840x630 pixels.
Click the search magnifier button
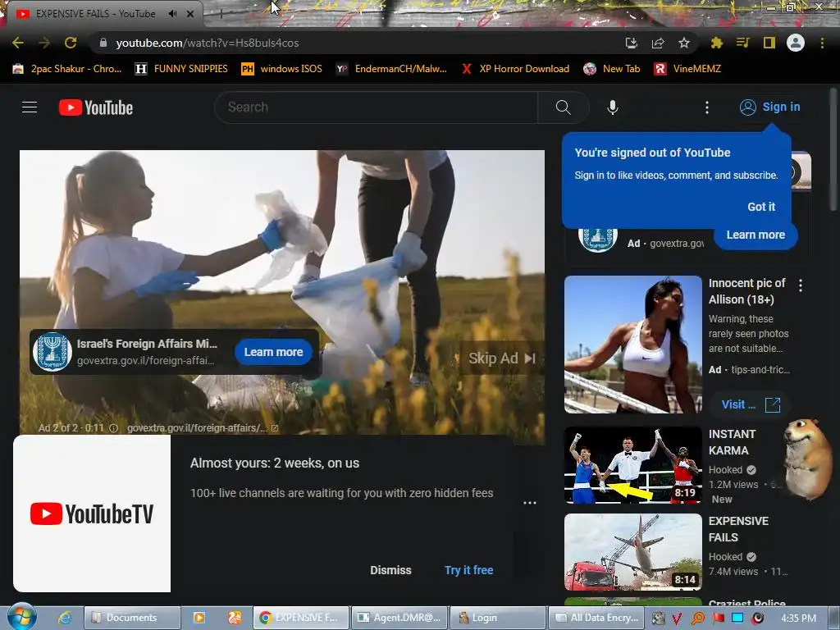click(x=563, y=107)
